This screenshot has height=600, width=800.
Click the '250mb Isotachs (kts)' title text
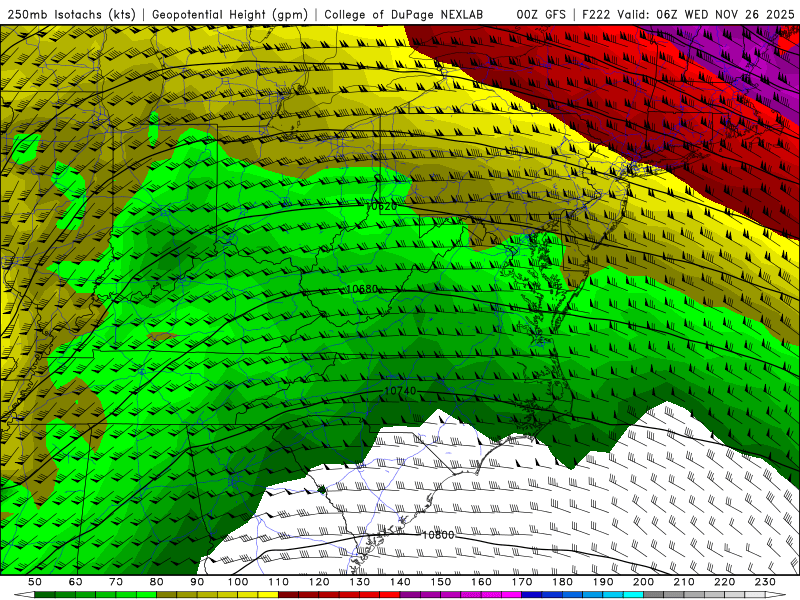click(x=71, y=14)
